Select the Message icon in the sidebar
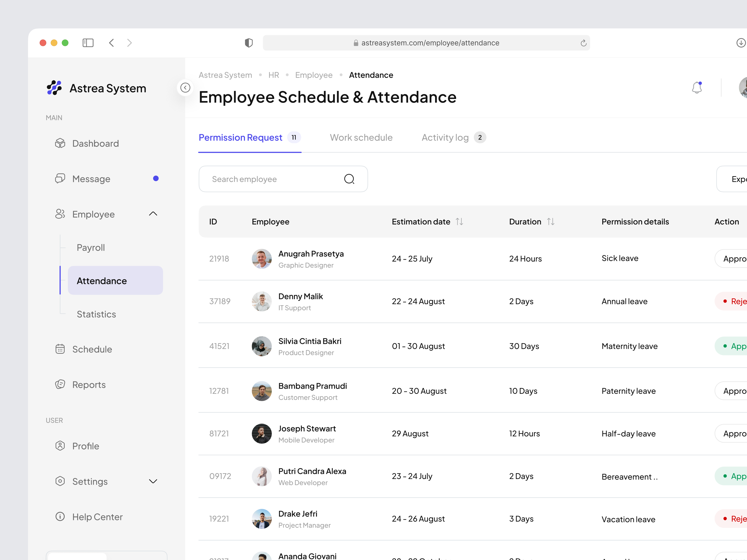Image resolution: width=747 pixels, height=560 pixels. pos(60,178)
